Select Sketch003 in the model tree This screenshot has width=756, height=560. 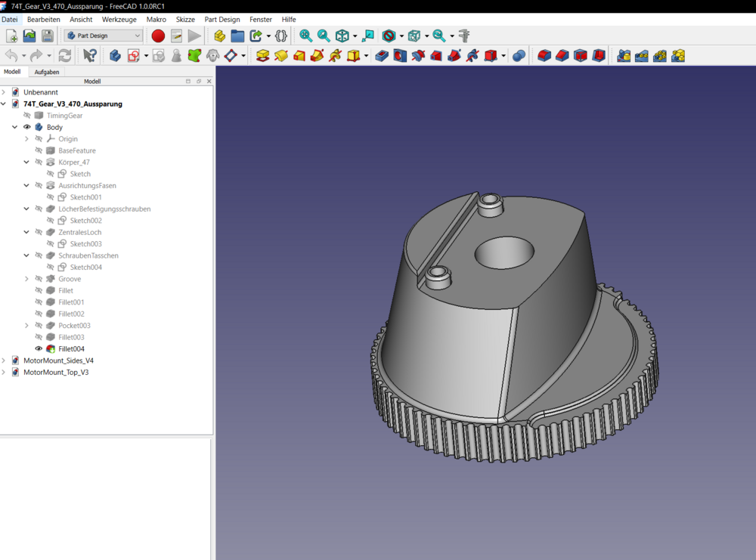tap(85, 244)
